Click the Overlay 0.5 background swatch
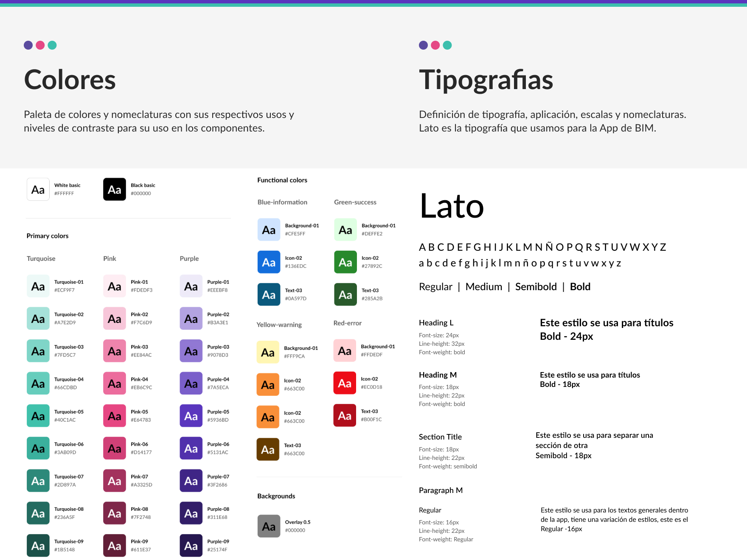 [x=269, y=526]
